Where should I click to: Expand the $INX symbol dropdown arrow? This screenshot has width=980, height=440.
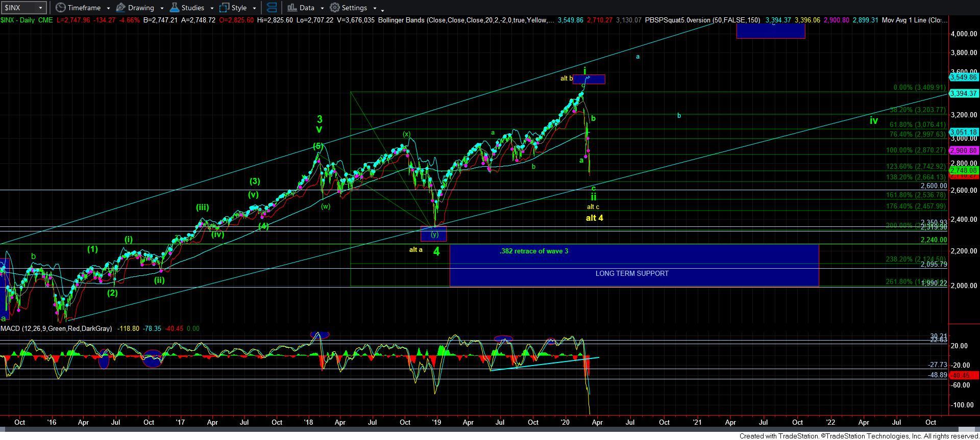point(40,8)
